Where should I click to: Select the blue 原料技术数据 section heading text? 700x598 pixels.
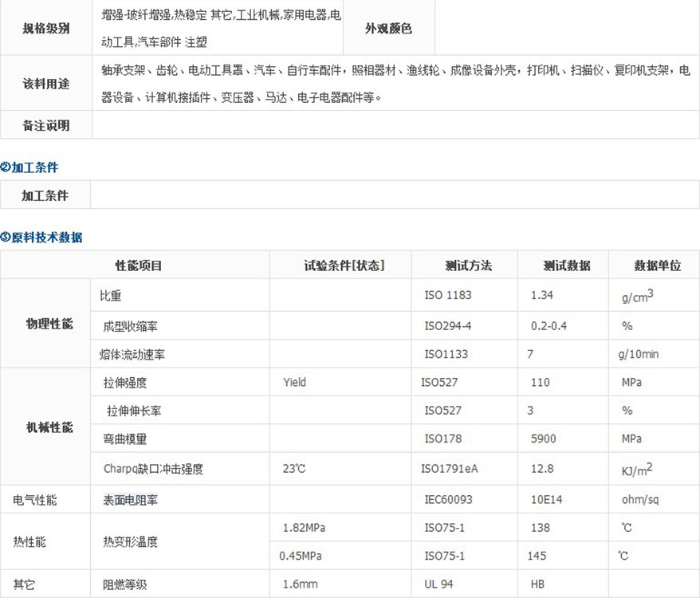coord(46,238)
